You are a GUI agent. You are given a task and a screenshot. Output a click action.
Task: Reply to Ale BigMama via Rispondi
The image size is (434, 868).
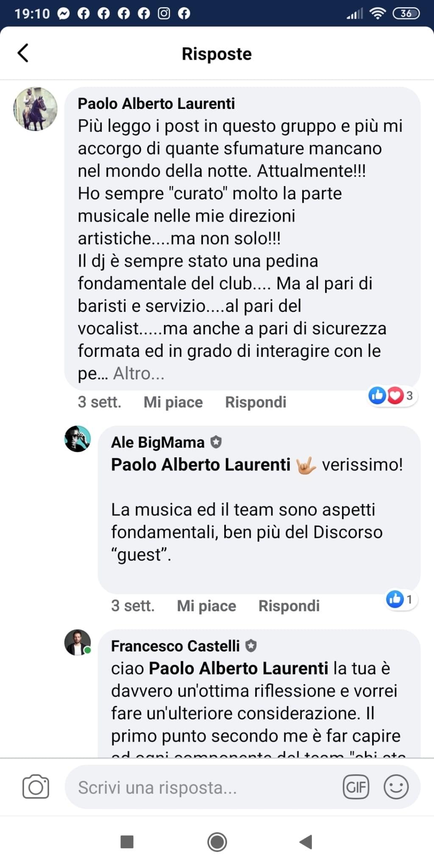[289, 606]
